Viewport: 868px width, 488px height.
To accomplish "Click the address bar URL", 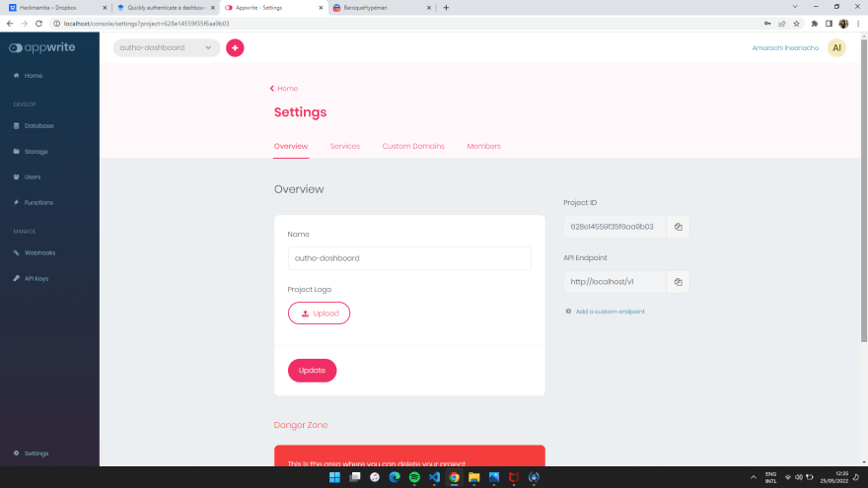I will (146, 24).
